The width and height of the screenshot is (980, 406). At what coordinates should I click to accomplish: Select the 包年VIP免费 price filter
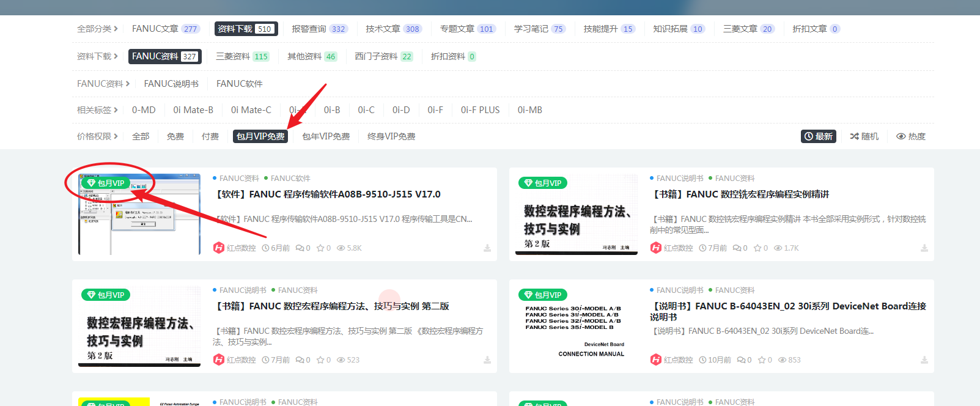[x=326, y=136]
